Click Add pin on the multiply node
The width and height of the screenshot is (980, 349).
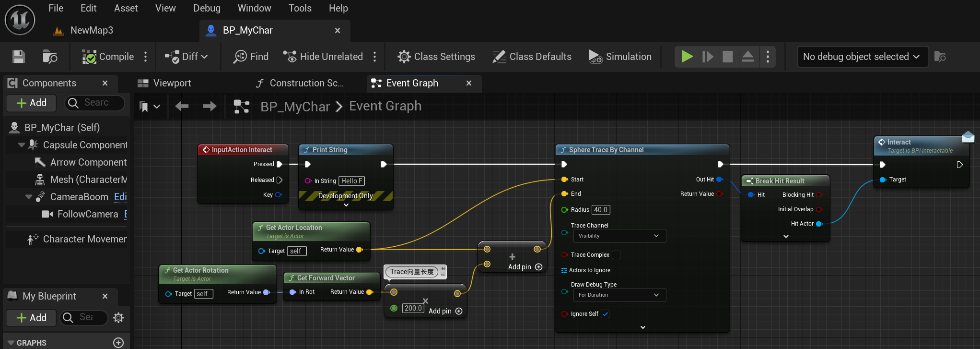[445, 311]
